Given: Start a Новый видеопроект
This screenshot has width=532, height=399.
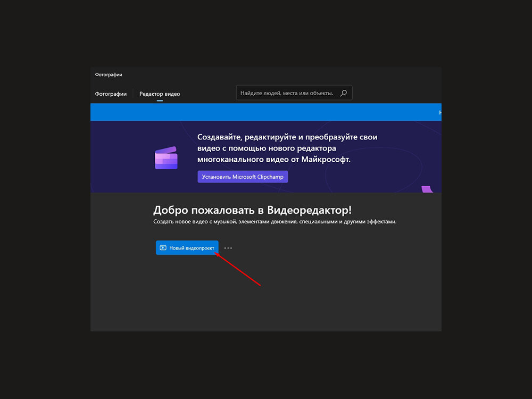Looking at the screenshot, I should pyautogui.click(x=187, y=248).
